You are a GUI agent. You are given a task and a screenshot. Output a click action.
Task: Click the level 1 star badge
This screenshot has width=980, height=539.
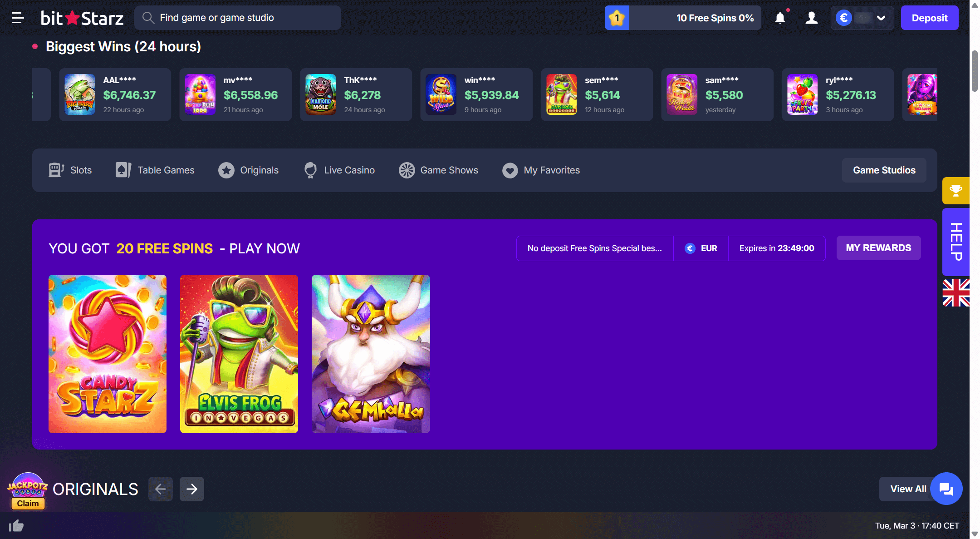coord(617,18)
